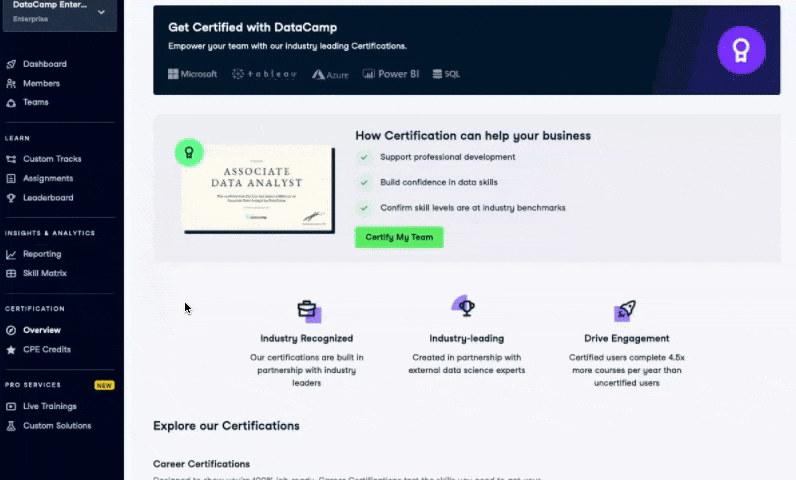796x480 pixels.
Task: Click the Industry-leading trophy icon
Action: [x=466, y=307]
